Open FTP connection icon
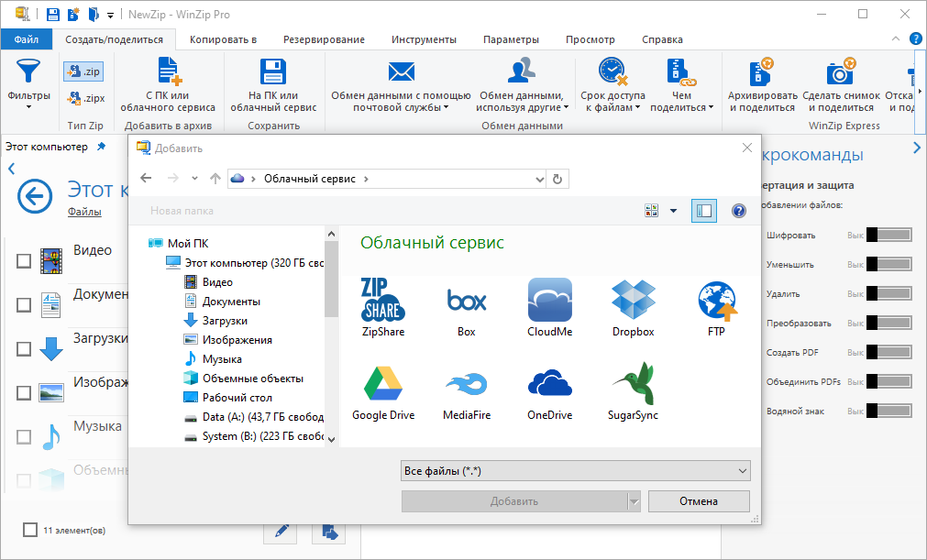Image resolution: width=927 pixels, height=560 pixels. 716,307
